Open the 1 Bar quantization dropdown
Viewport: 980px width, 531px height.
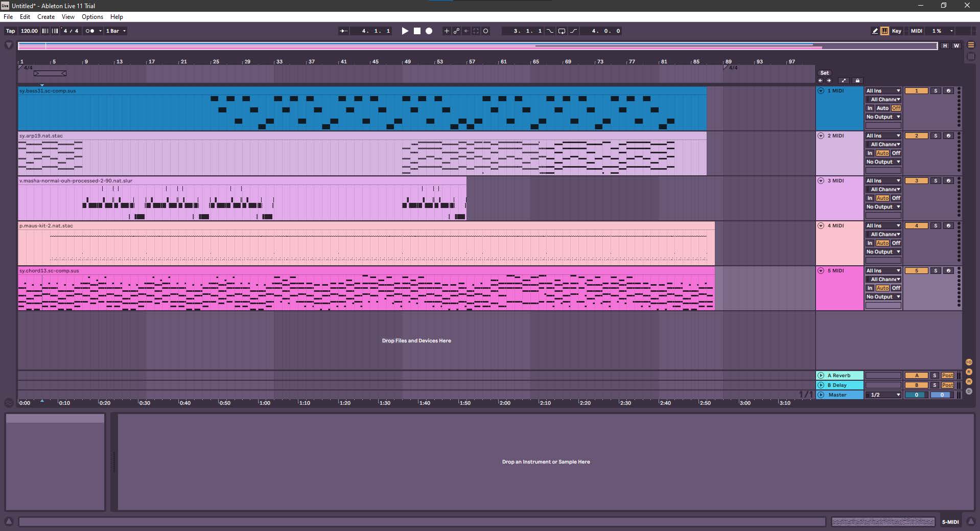pos(115,31)
